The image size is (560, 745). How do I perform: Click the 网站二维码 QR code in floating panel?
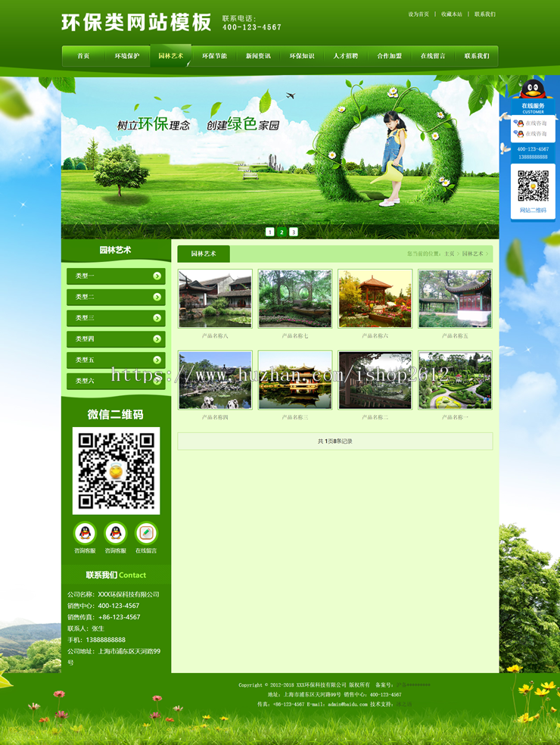point(533,185)
